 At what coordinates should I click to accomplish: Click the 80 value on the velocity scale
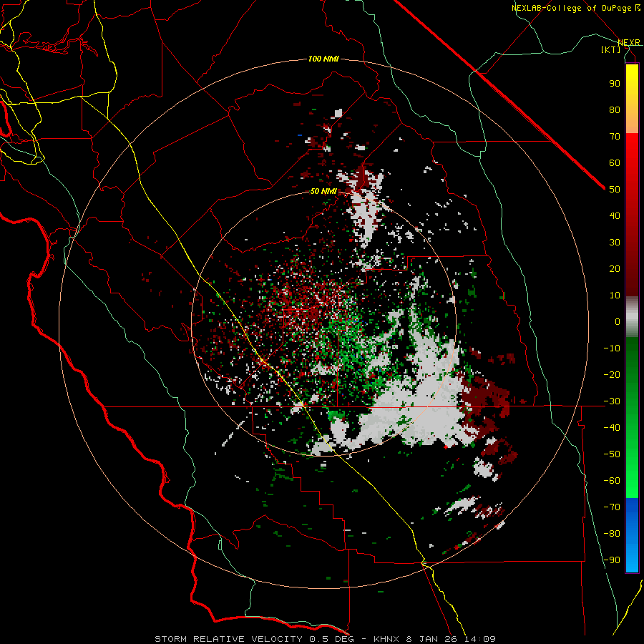[615, 109]
